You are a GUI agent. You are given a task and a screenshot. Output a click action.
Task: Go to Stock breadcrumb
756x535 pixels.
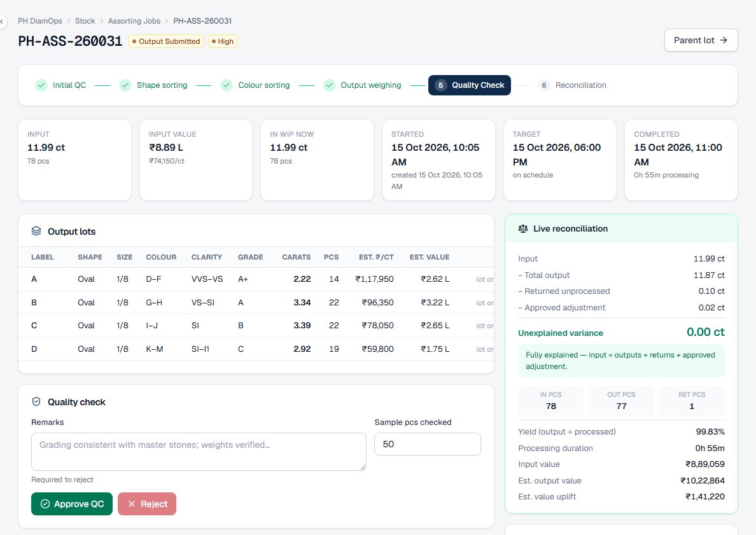pyautogui.click(x=85, y=21)
